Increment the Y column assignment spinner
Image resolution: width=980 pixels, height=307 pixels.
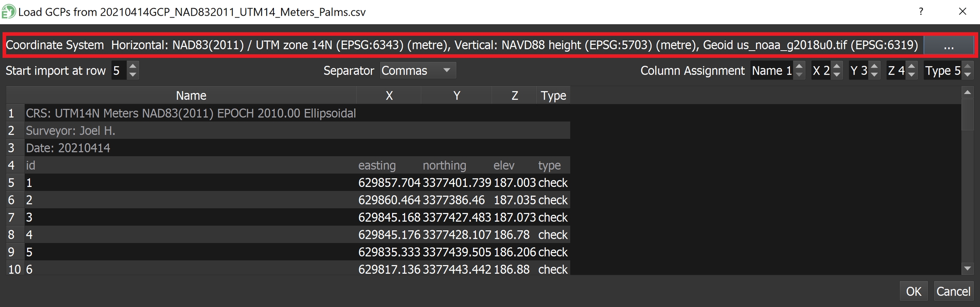coord(874,66)
